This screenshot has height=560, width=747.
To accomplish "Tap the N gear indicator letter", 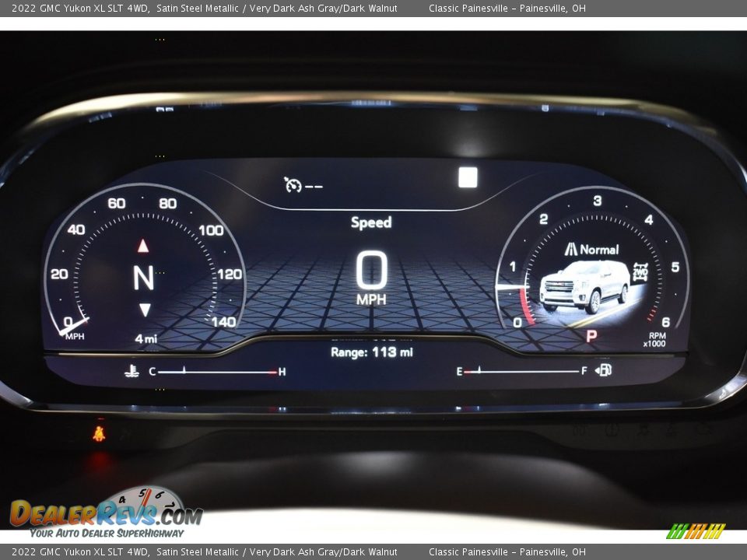I will click(x=143, y=278).
